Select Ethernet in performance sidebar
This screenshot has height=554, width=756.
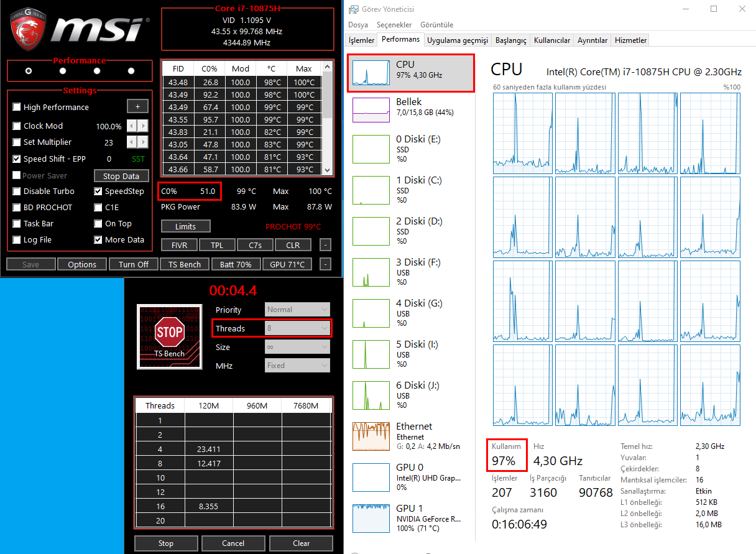[410, 436]
